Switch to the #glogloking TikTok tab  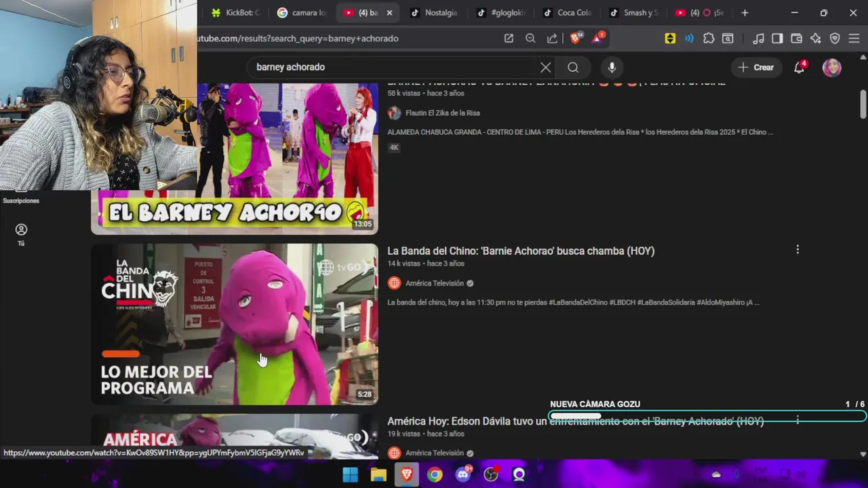pos(500,13)
